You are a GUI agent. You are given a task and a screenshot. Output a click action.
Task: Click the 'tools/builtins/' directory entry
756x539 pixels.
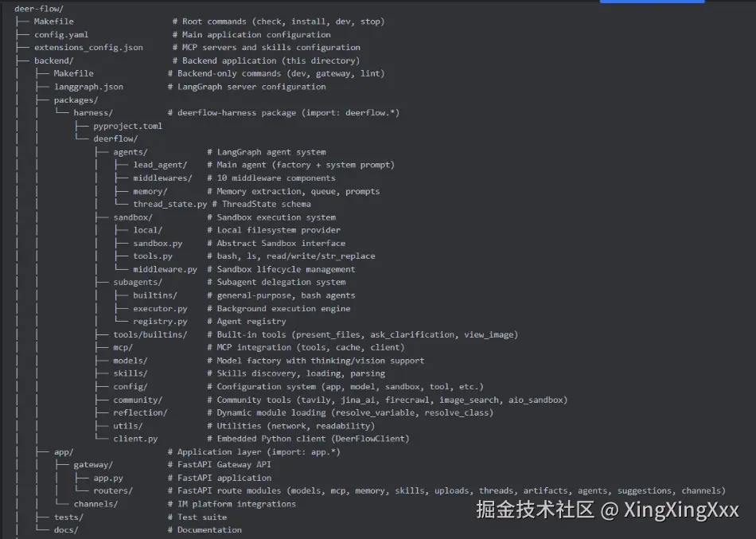tap(150, 334)
